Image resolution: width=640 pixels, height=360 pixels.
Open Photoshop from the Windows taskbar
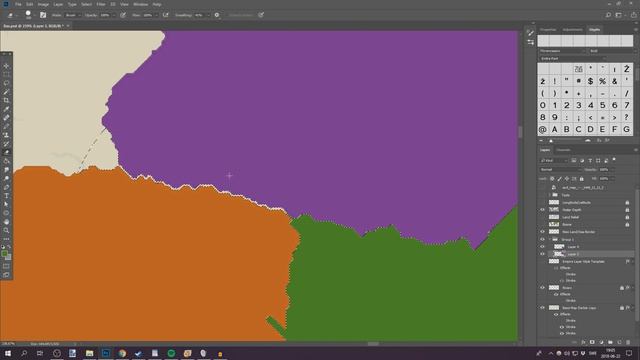tap(106, 353)
